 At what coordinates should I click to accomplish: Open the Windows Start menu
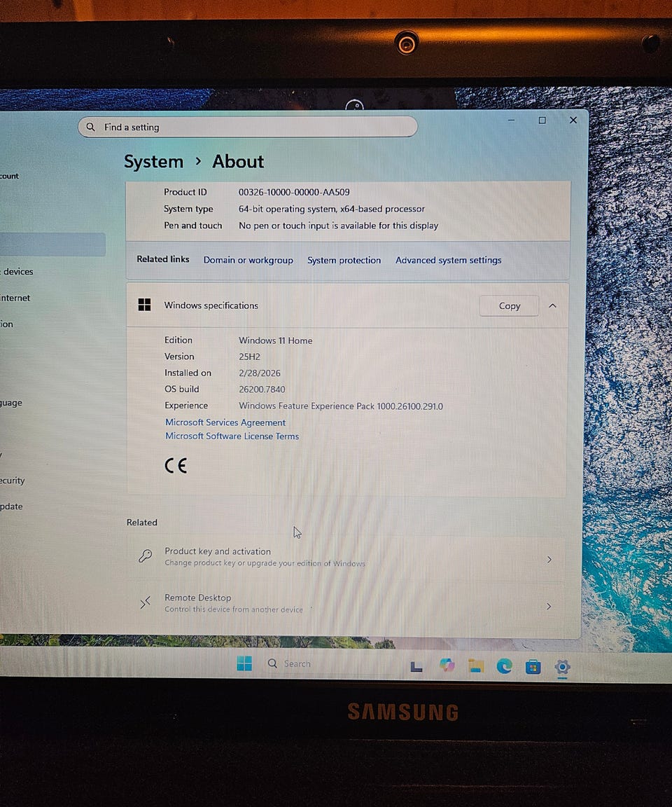pyautogui.click(x=244, y=663)
